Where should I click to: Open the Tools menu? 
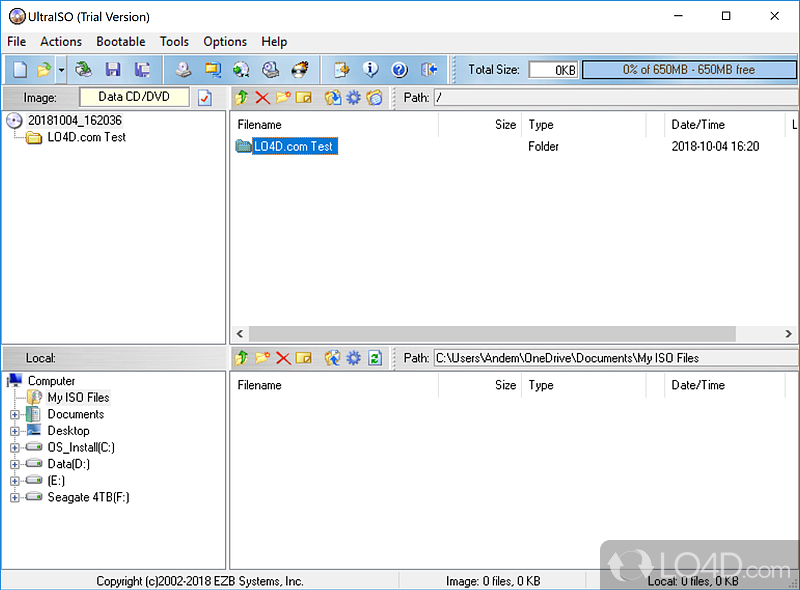coord(174,41)
